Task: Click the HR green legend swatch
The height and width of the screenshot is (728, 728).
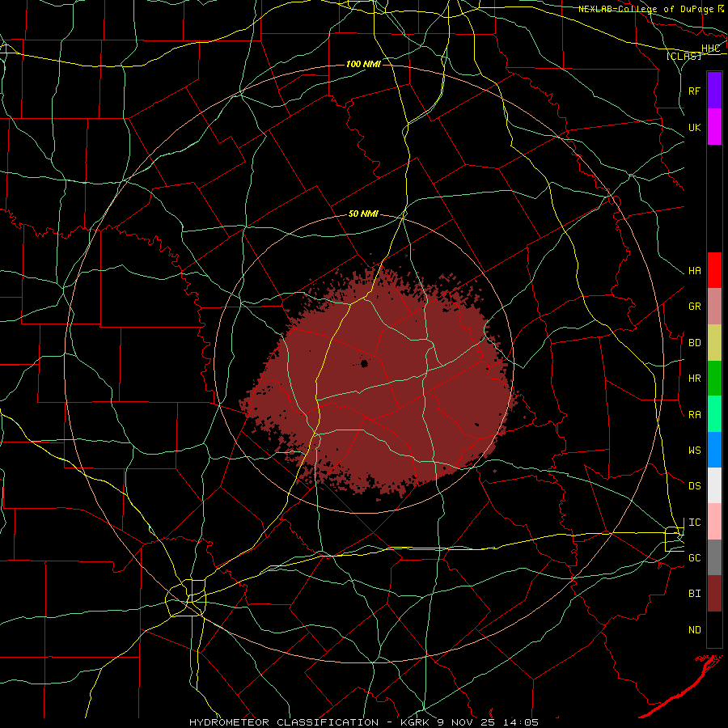Action: [x=714, y=379]
